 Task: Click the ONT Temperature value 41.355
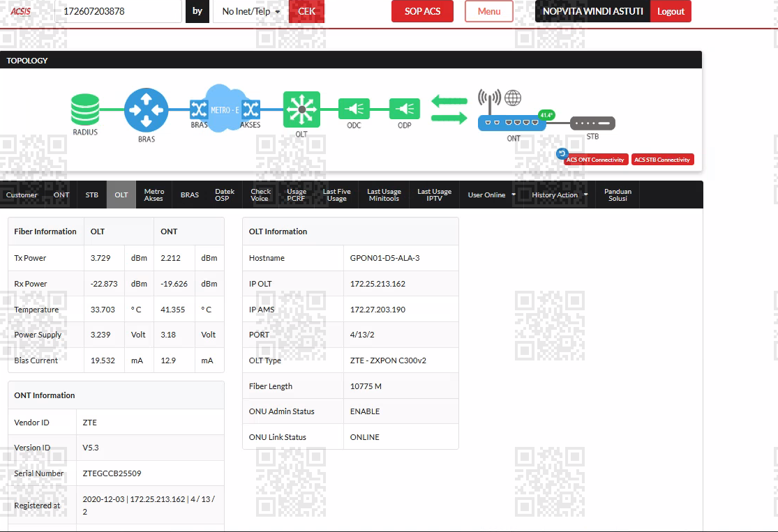point(172,310)
